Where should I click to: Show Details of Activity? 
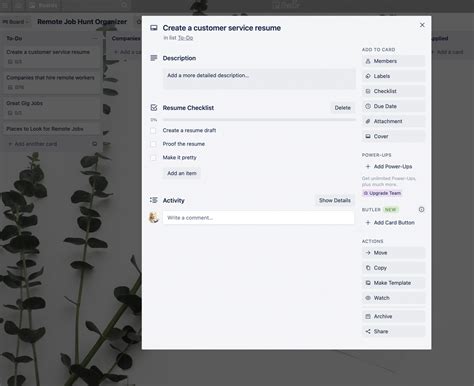(335, 200)
